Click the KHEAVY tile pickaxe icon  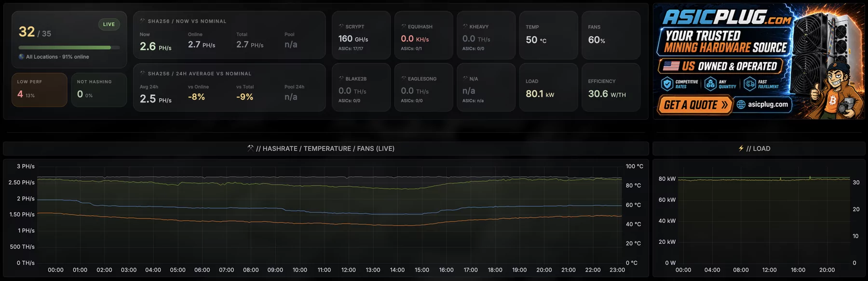pyautogui.click(x=465, y=26)
